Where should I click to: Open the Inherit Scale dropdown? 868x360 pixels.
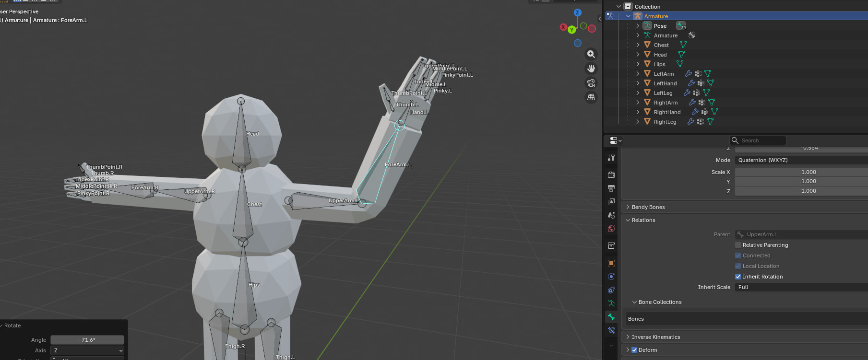pyautogui.click(x=800, y=287)
